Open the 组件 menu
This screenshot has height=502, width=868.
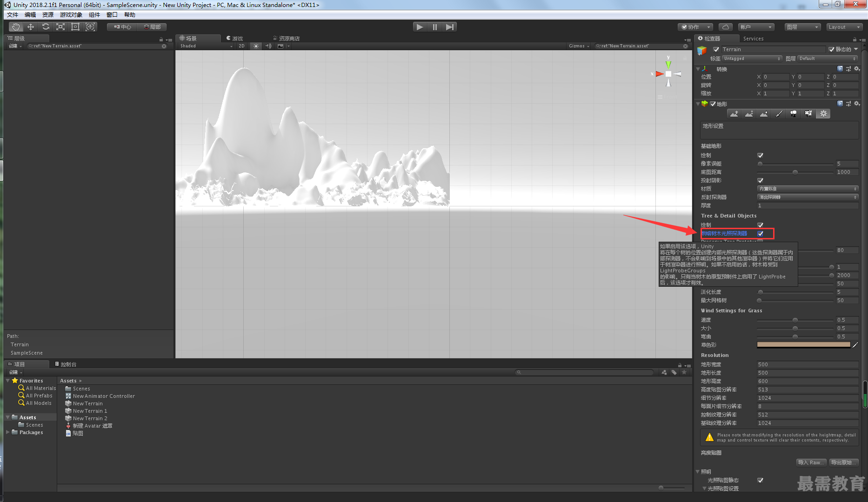pos(94,15)
